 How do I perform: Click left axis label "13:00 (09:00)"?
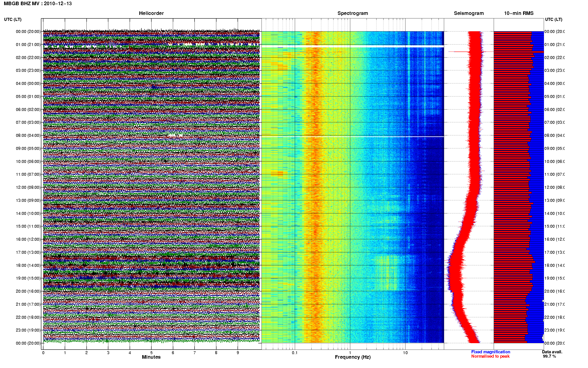28,200
